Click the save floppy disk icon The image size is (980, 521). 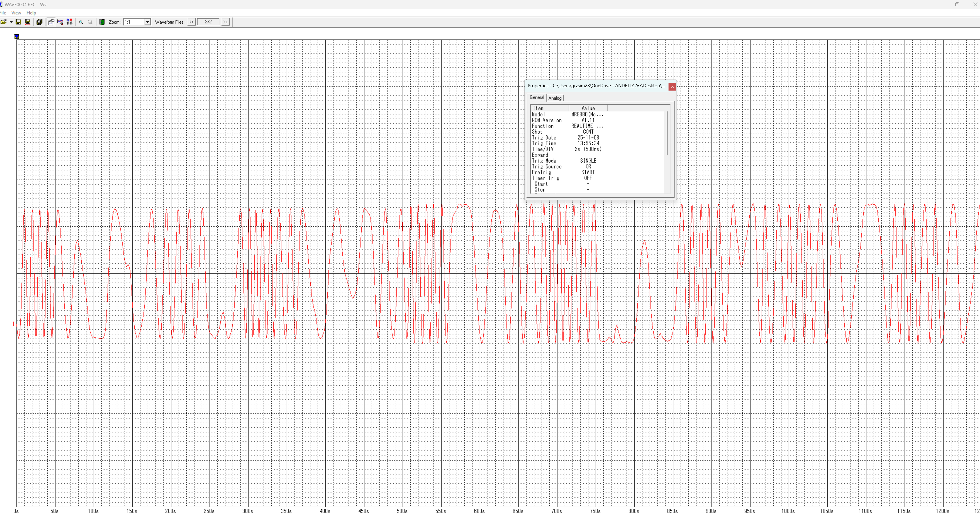18,22
